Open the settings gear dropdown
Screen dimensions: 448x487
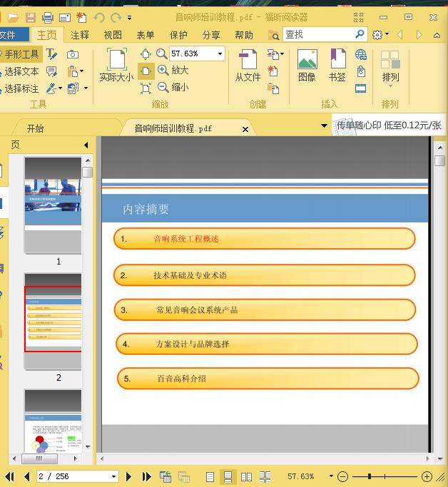tap(380, 34)
